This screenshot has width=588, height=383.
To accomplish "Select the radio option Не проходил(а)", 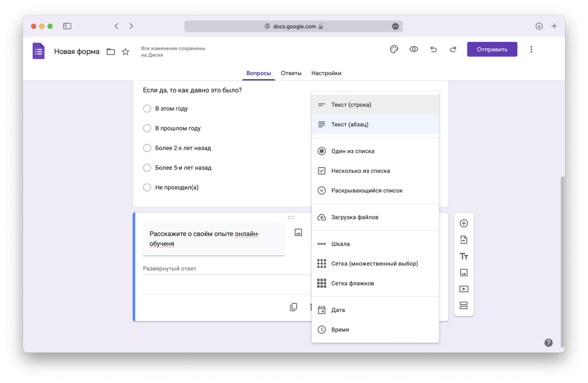I will [147, 187].
